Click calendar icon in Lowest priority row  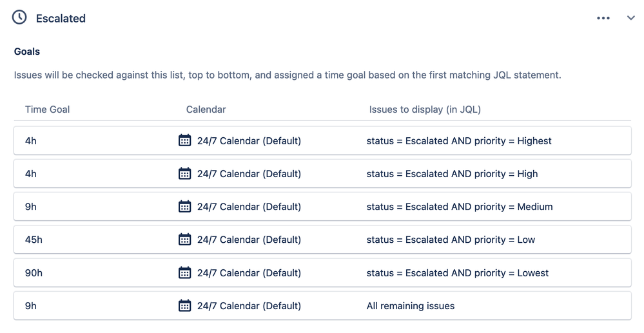click(x=185, y=272)
